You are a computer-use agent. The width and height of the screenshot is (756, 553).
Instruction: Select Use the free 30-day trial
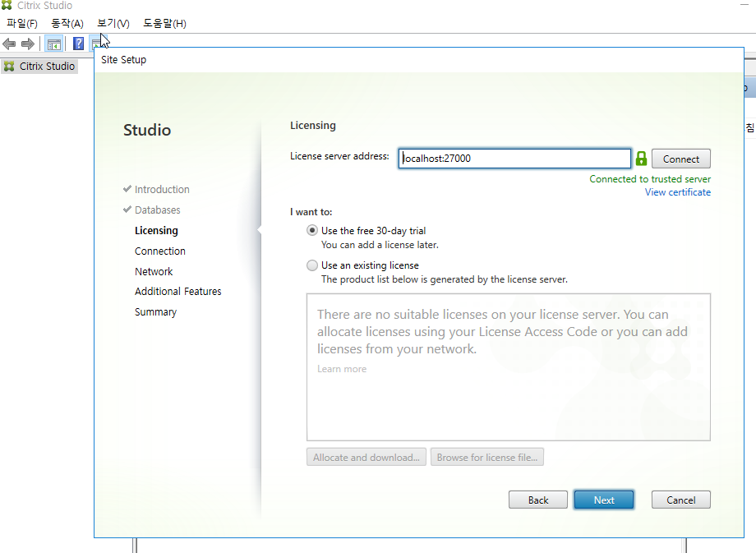pos(312,230)
